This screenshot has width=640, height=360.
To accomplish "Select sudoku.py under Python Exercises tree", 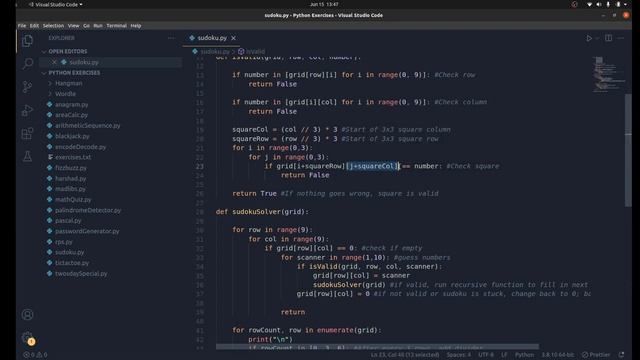I will click(69, 252).
